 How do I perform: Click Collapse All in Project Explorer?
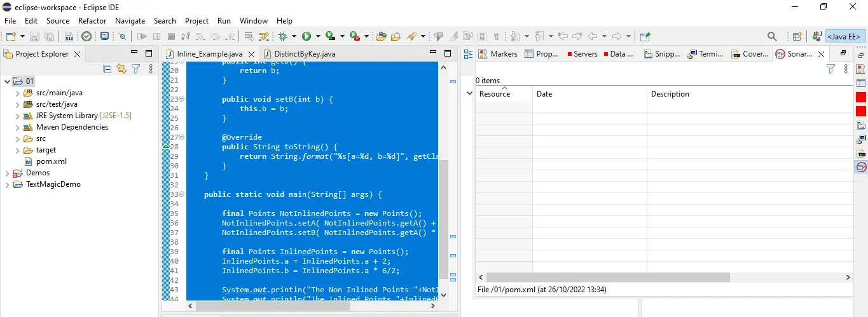(107, 69)
